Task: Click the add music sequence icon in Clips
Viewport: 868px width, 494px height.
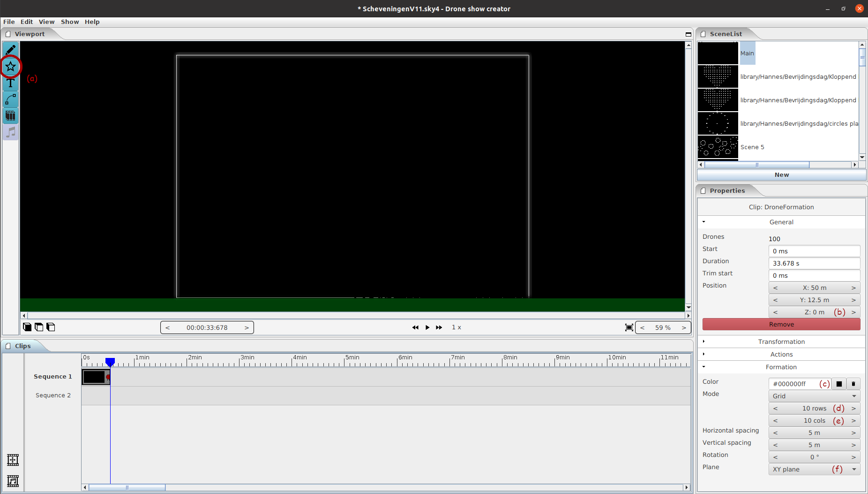Action: 13,481
